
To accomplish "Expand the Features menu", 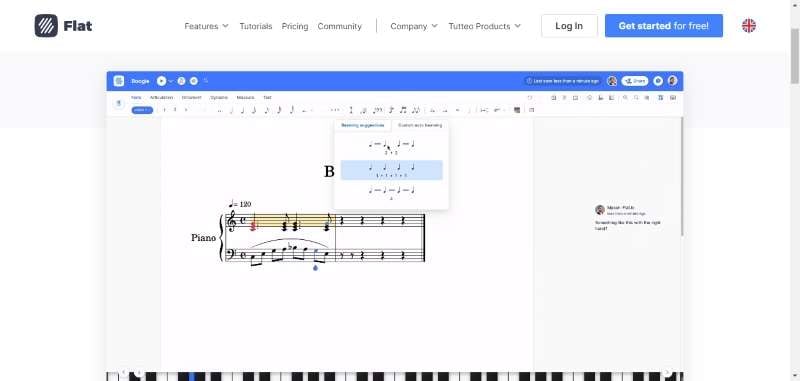I will click(x=206, y=26).
